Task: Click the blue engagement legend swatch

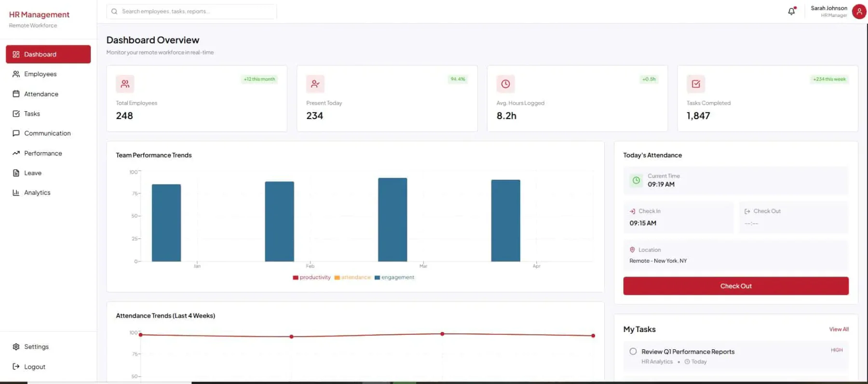Action: coord(378,278)
